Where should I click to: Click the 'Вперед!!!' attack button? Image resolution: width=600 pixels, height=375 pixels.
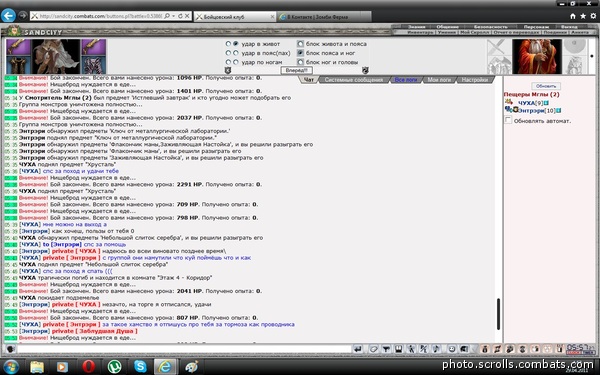click(297, 70)
